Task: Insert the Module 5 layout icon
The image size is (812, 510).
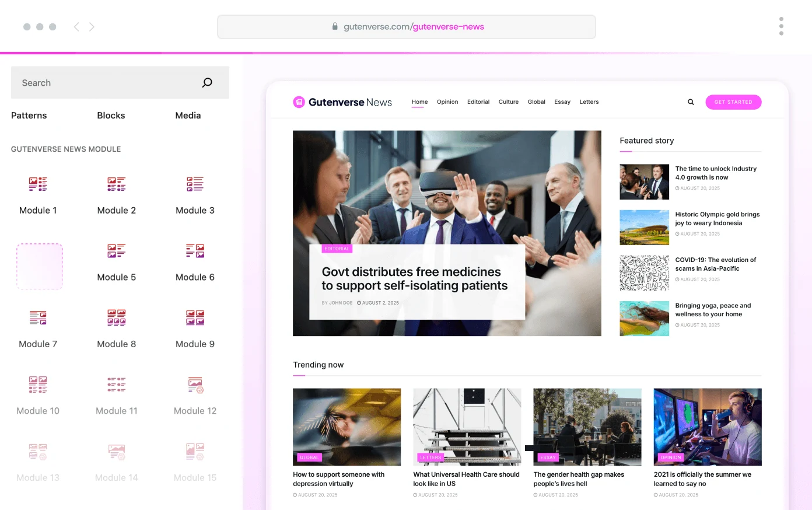Action: point(116,251)
